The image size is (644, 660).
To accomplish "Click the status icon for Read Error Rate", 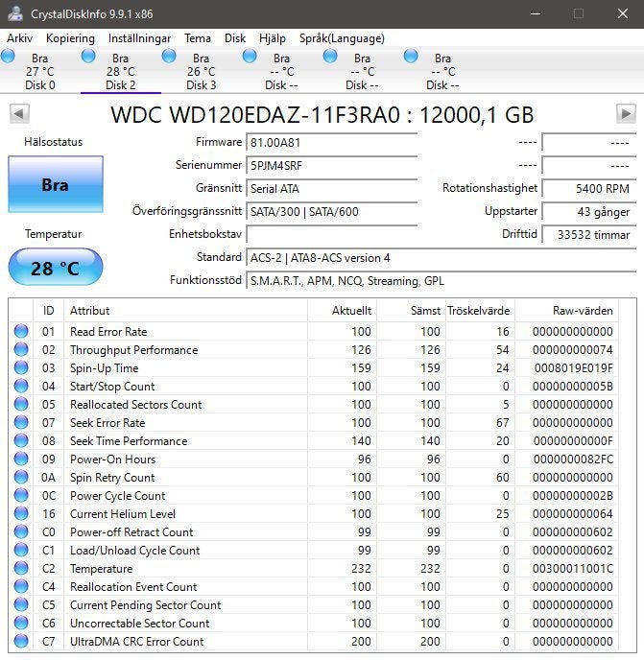I will pos(21,331).
